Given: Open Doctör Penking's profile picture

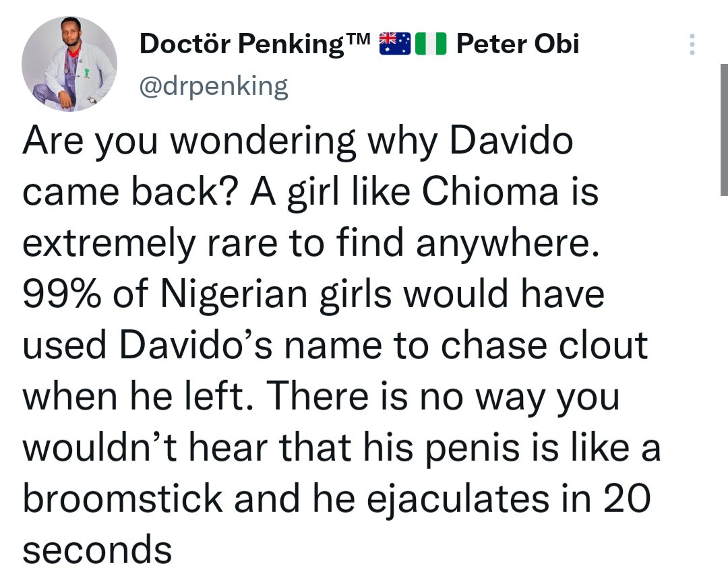Looking at the screenshot, I should [x=69, y=65].
